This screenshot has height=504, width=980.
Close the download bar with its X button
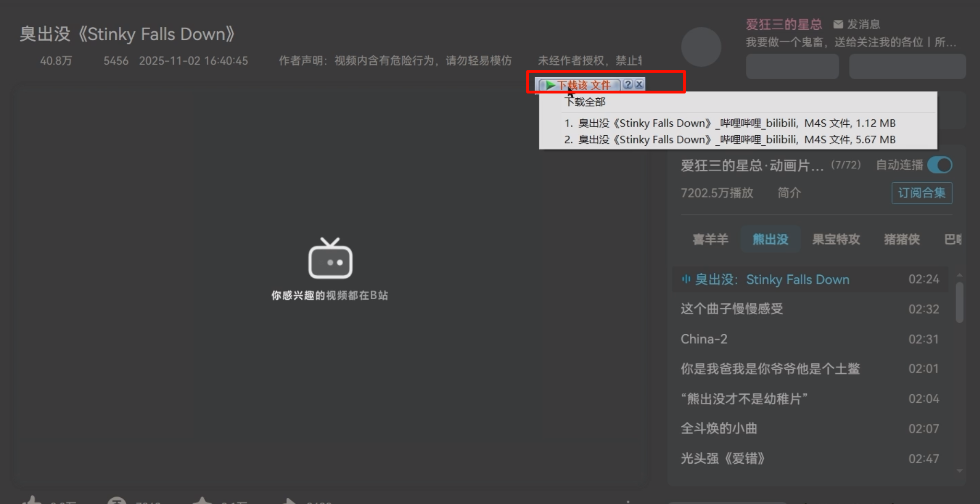coord(639,84)
